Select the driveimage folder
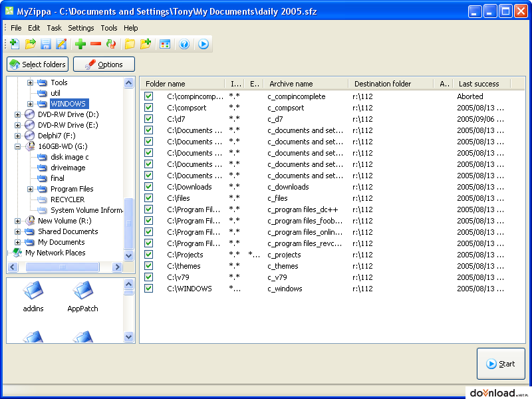 coord(68,168)
